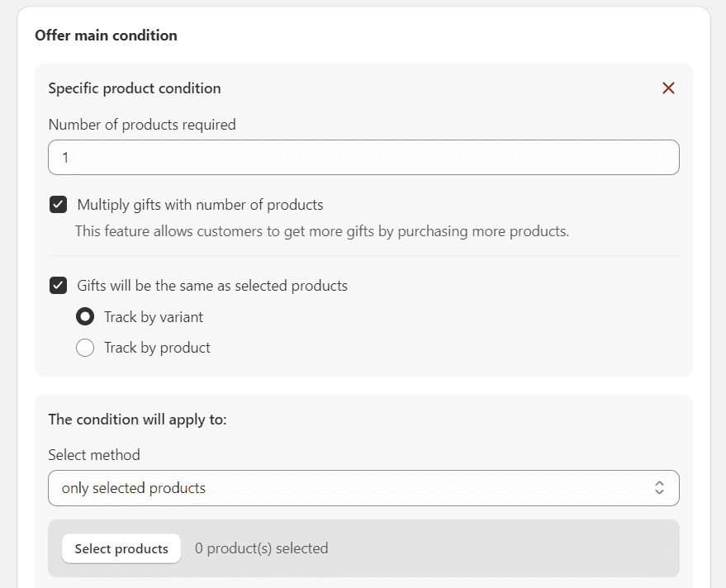Toggle Gifts will be the same checkbox
The width and height of the screenshot is (726, 588).
coord(59,286)
